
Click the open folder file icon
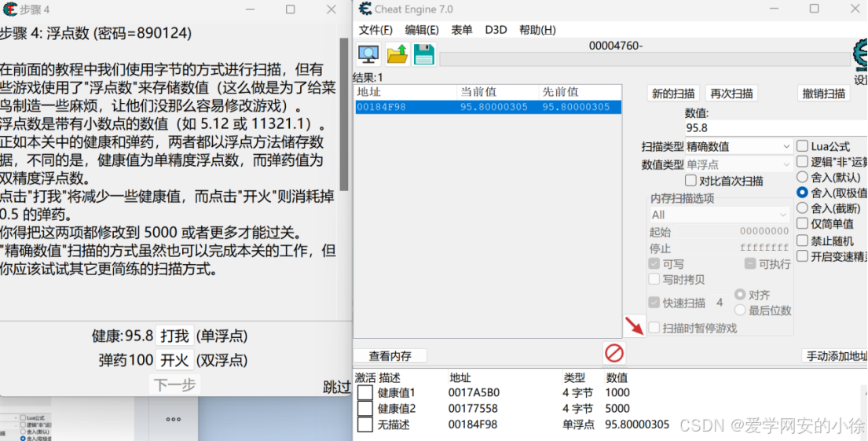(x=397, y=54)
